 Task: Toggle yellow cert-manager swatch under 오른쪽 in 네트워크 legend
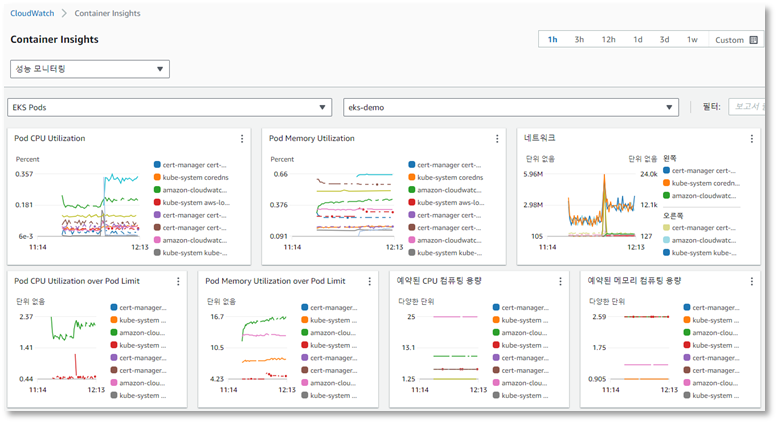(666, 228)
